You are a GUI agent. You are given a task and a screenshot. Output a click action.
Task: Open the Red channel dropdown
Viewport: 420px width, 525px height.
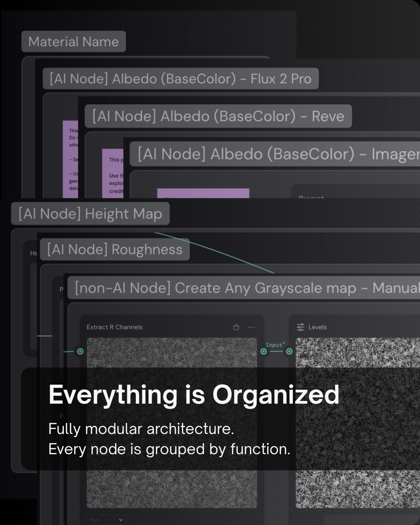point(107,520)
